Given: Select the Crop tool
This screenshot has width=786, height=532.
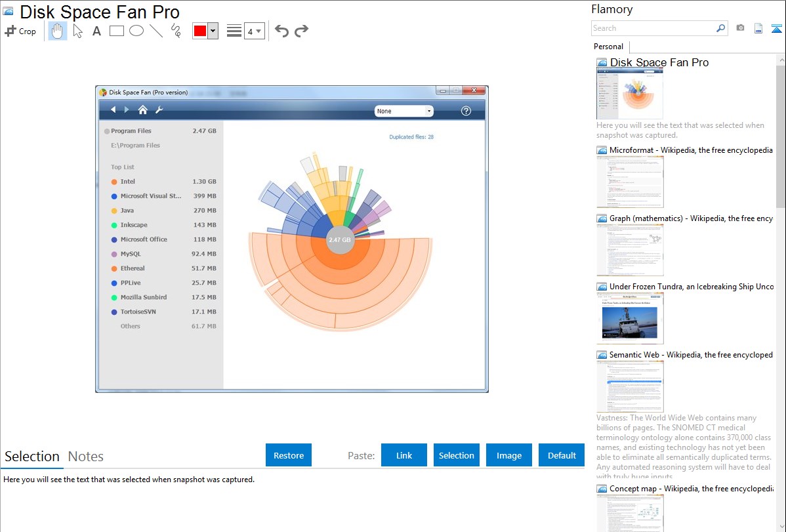Looking at the screenshot, I should click(20, 31).
